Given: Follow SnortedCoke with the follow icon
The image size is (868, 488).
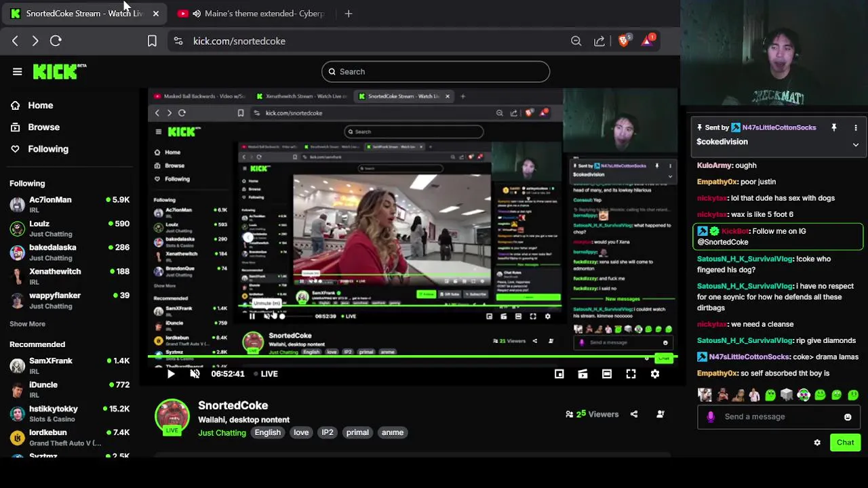Looking at the screenshot, I should point(660,413).
